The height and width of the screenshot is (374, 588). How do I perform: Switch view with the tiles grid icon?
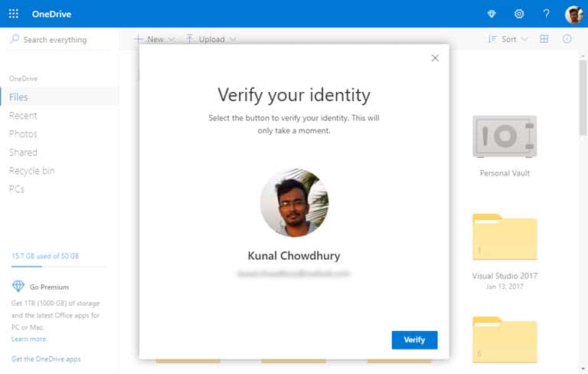coord(544,39)
